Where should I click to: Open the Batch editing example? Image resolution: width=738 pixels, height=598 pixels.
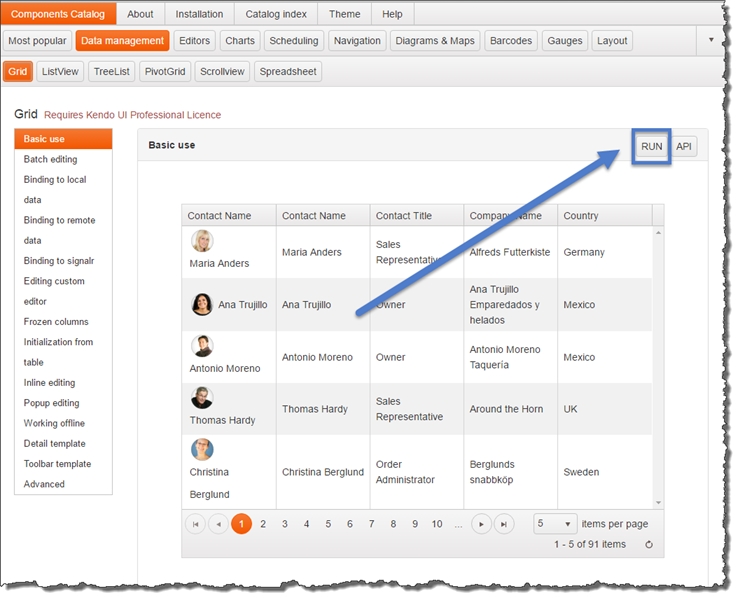[x=50, y=159]
